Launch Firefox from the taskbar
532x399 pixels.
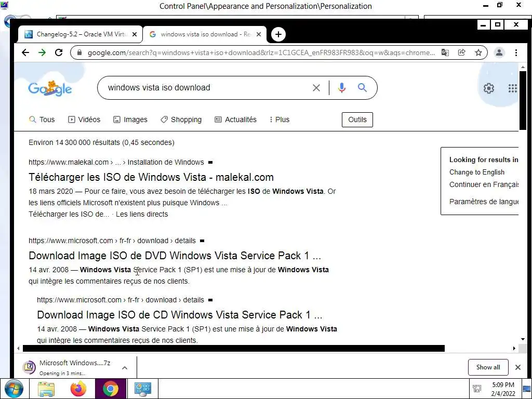tap(78, 389)
